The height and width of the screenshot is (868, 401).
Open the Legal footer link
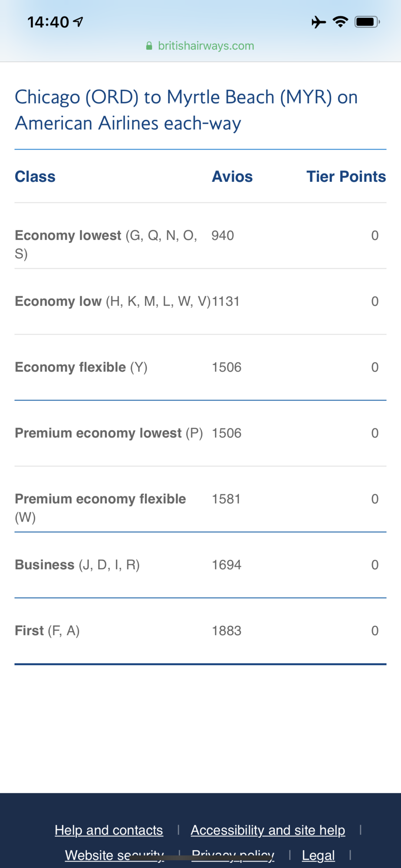point(318,855)
